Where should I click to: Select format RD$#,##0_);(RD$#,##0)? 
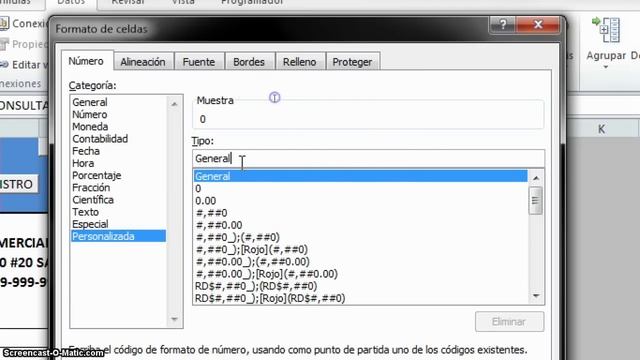pyautogui.click(x=360, y=286)
